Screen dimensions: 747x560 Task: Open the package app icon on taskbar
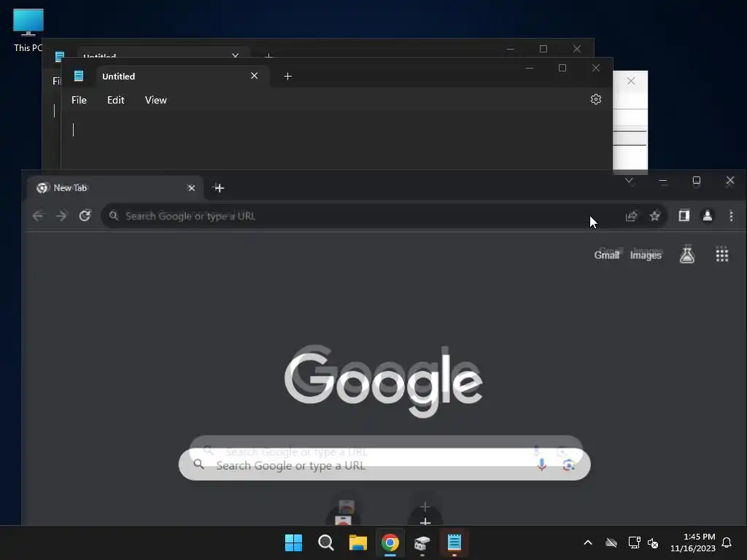point(422,542)
